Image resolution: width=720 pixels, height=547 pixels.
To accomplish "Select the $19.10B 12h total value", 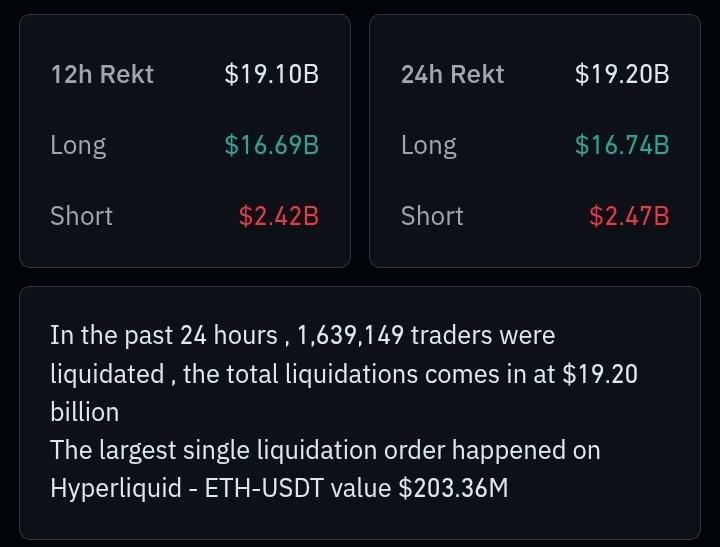I will pos(271,74).
